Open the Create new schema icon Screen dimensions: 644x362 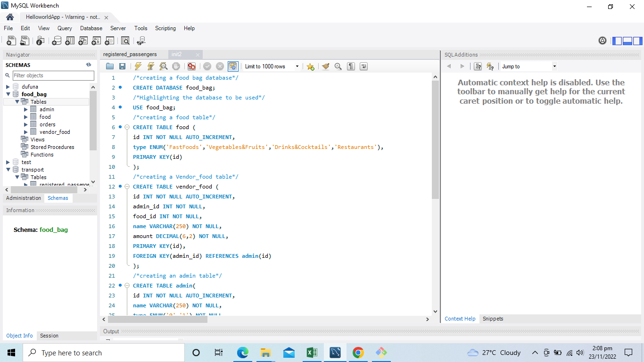tap(57, 41)
